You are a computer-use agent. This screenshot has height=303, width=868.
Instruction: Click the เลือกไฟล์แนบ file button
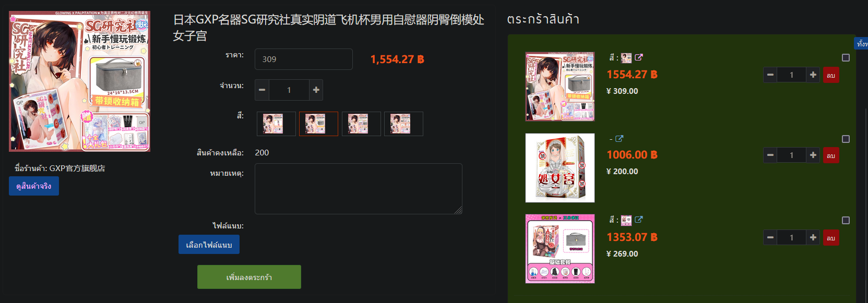(x=209, y=245)
